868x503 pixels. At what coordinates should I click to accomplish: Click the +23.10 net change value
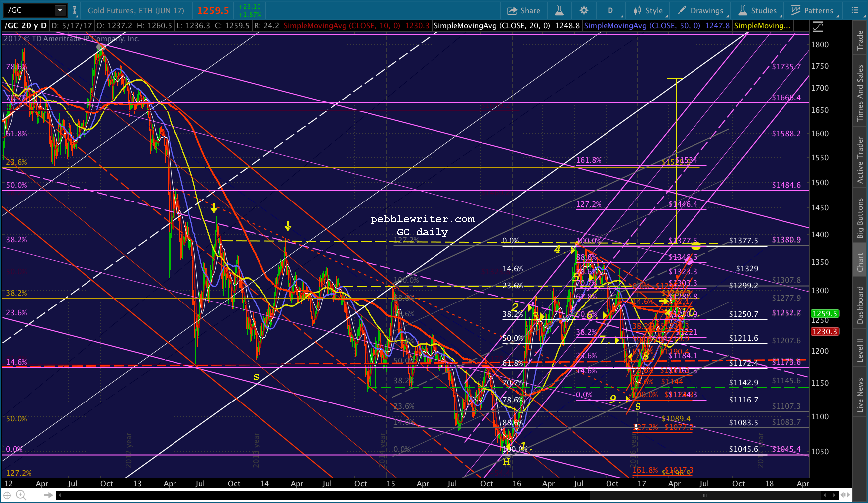click(x=250, y=7)
